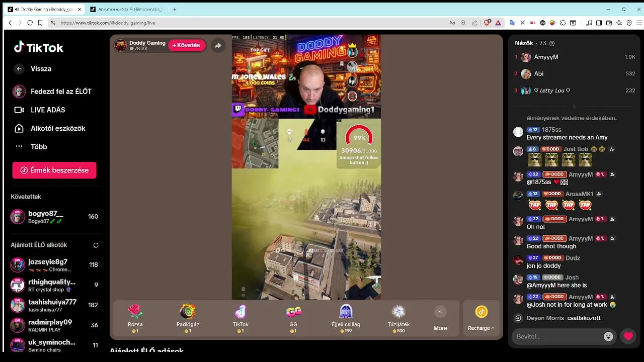Click Érmék beszerzése button
The width and height of the screenshot is (644, 362).
[54, 170]
